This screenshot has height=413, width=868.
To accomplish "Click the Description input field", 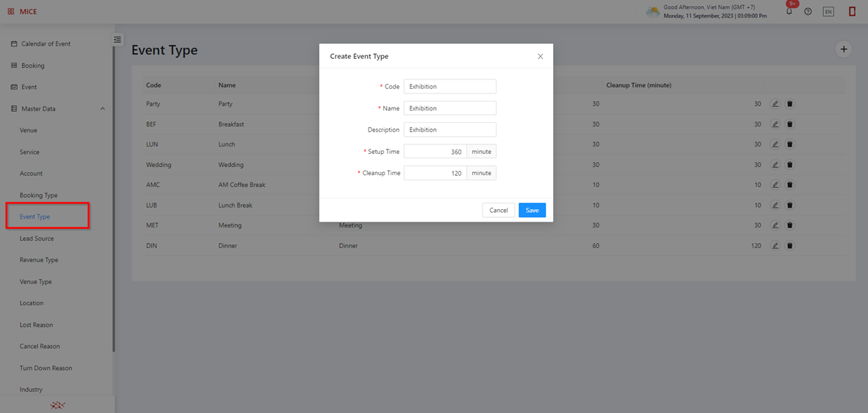I will click(x=449, y=130).
